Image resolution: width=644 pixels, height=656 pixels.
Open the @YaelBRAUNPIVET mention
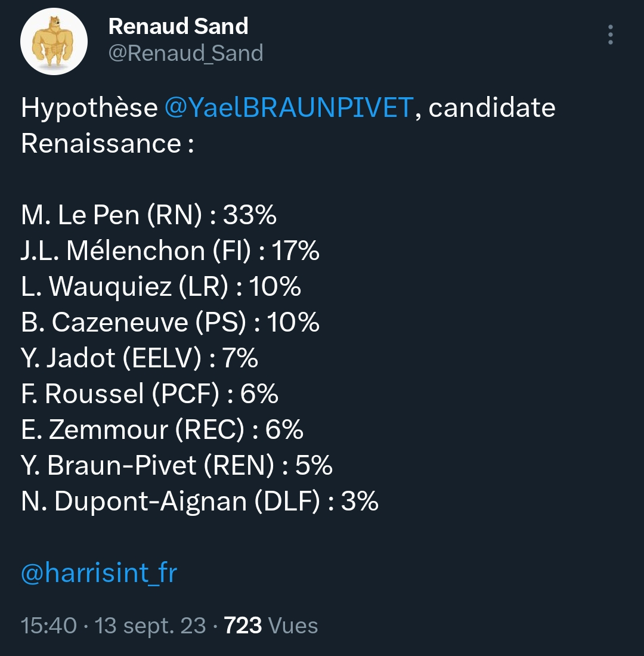pos(289,107)
